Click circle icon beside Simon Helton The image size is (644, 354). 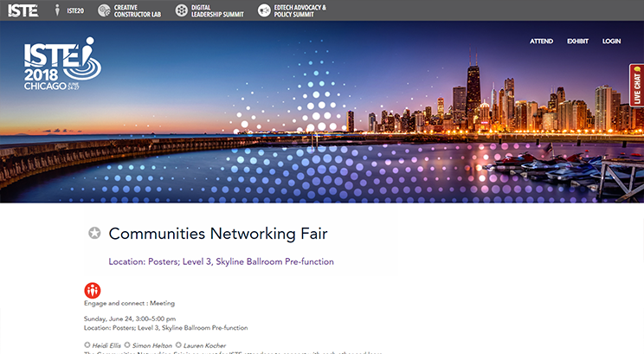[x=127, y=345]
